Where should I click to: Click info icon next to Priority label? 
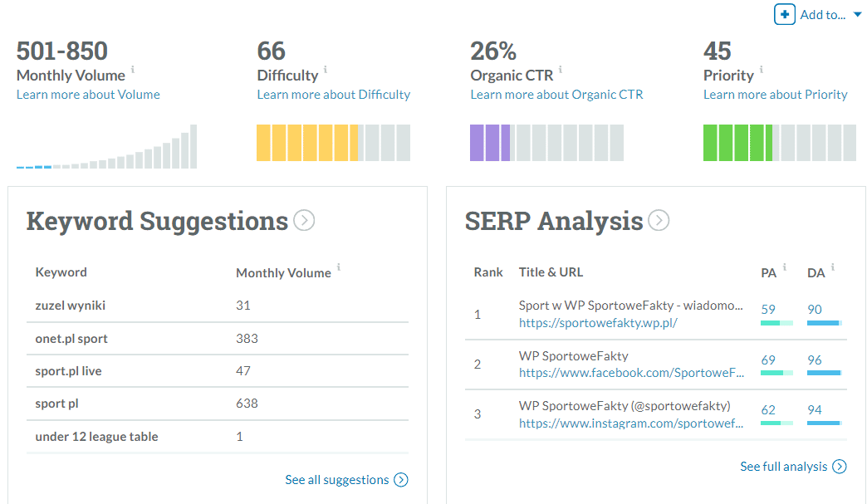tap(762, 69)
